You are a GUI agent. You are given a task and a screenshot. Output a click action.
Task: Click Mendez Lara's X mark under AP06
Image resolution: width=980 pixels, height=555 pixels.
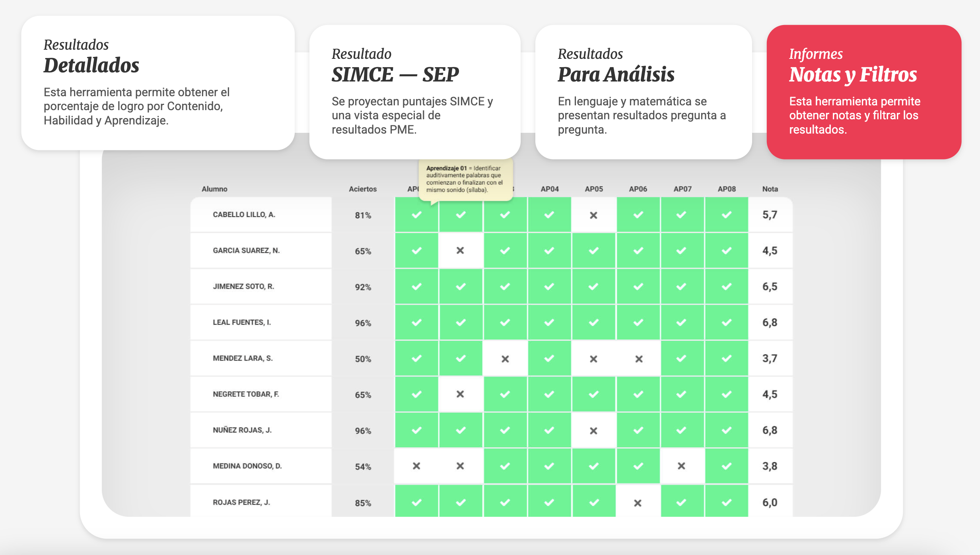click(x=639, y=359)
